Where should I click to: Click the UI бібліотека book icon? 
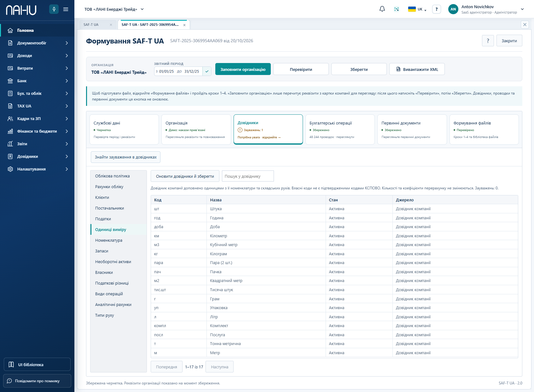point(11,365)
